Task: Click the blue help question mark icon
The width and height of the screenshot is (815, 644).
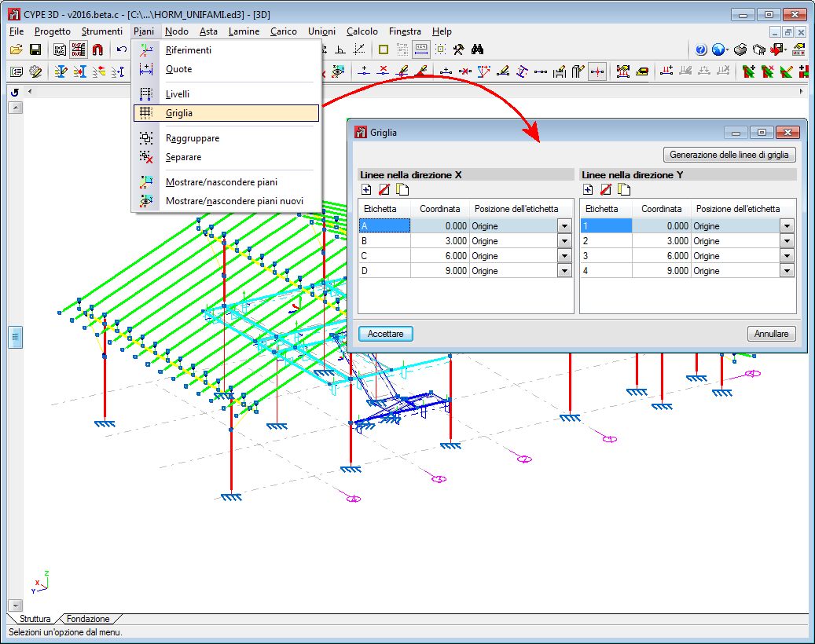Action: tap(701, 49)
